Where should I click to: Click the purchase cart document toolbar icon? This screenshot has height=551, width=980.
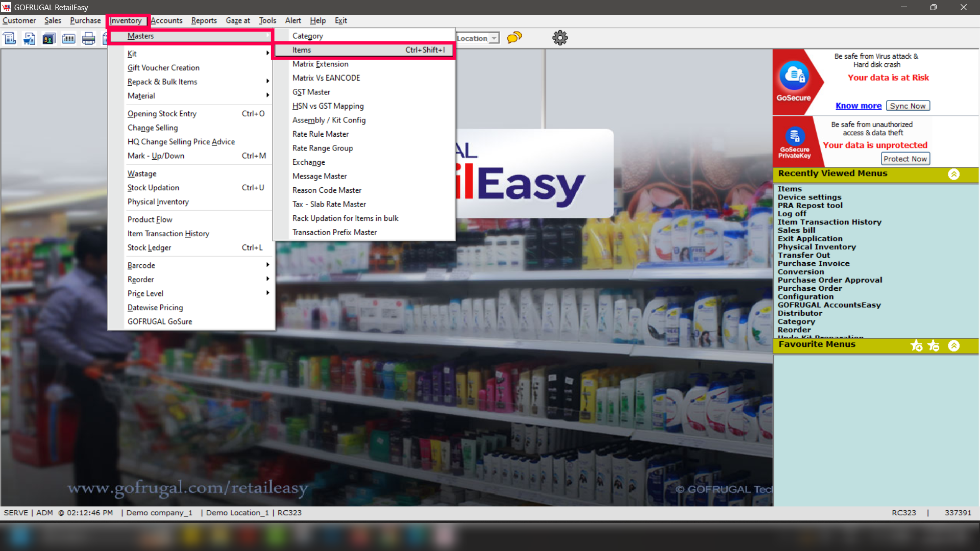click(29, 38)
